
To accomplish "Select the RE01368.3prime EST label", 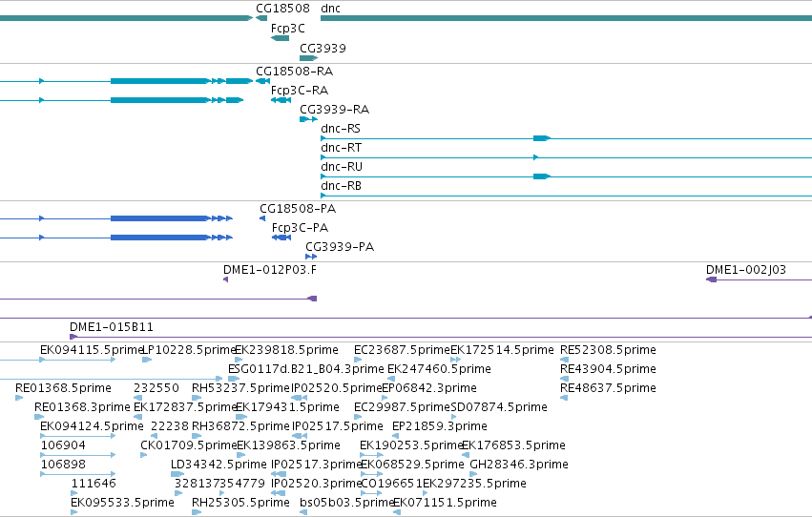I will (x=82, y=408).
